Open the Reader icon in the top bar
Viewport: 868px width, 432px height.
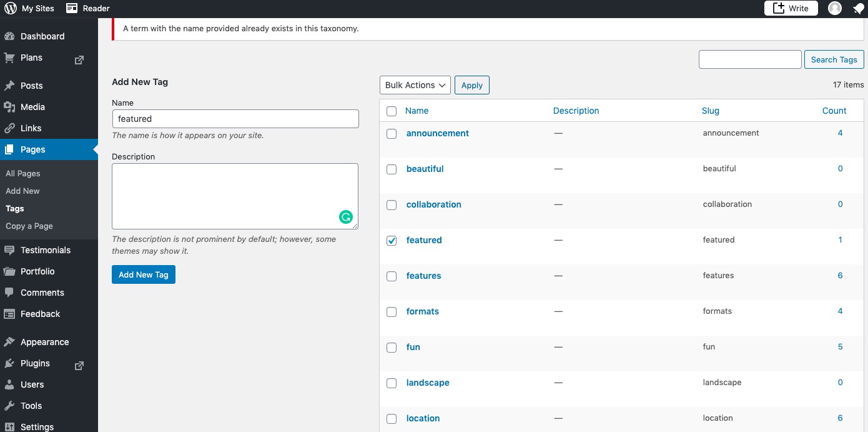pyautogui.click(x=72, y=8)
